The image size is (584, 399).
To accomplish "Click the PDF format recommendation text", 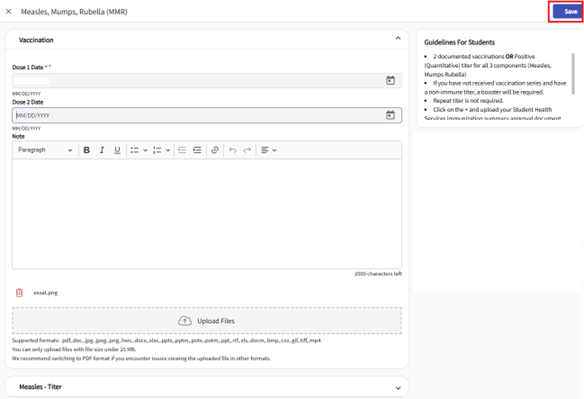I will (x=142, y=358).
